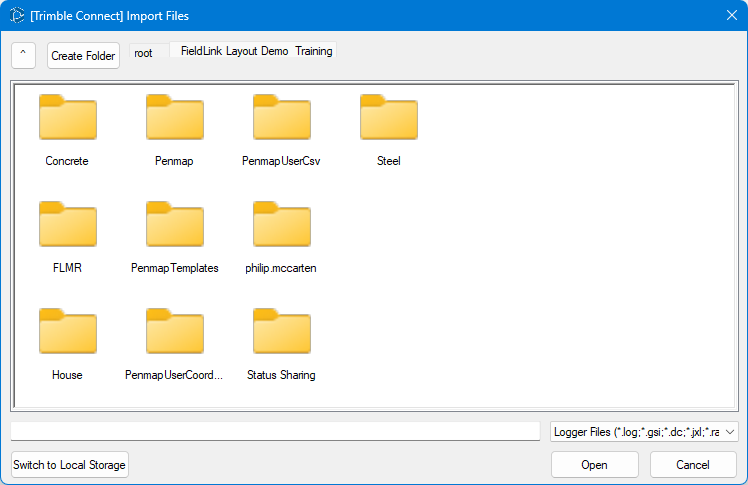Image resolution: width=748 pixels, height=485 pixels.
Task: Open the Concrete folder icon
Action: pos(67,118)
